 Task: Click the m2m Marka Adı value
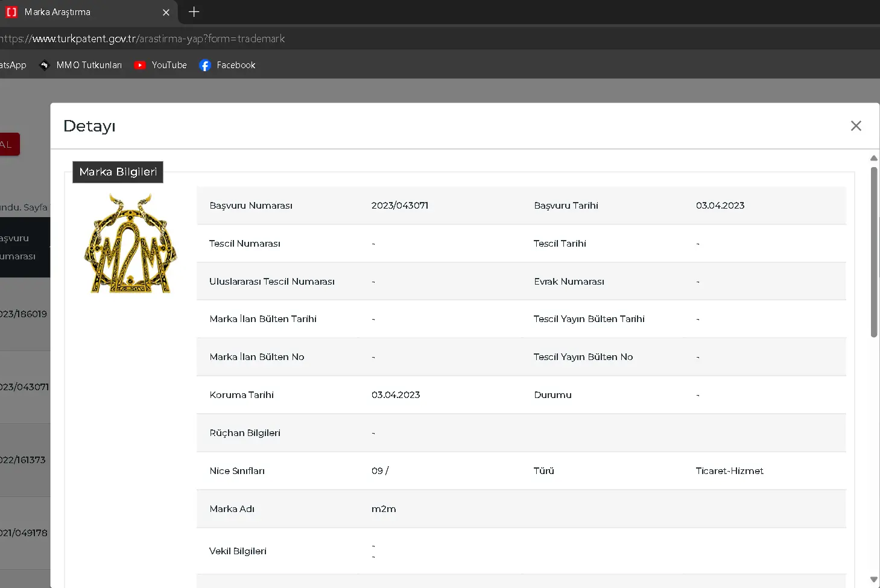(384, 509)
